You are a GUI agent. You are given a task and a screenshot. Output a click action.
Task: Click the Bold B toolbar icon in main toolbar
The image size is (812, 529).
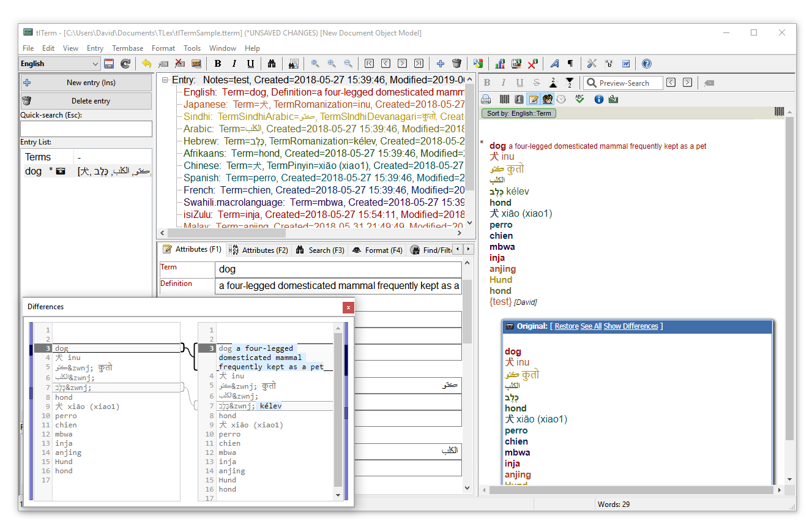[x=217, y=64]
